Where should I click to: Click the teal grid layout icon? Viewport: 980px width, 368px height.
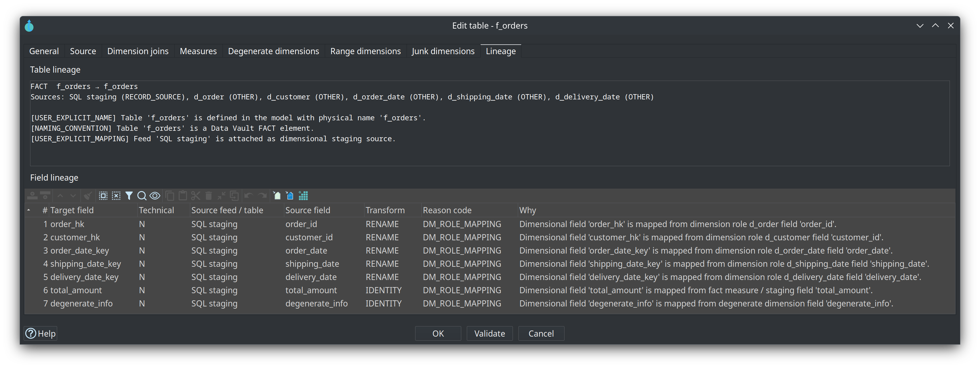[x=303, y=196]
